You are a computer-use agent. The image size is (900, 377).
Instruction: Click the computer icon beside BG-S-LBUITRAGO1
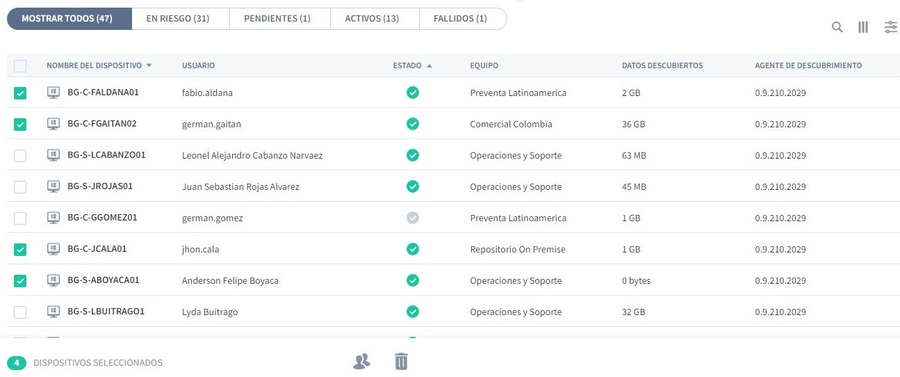coord(53,312)
